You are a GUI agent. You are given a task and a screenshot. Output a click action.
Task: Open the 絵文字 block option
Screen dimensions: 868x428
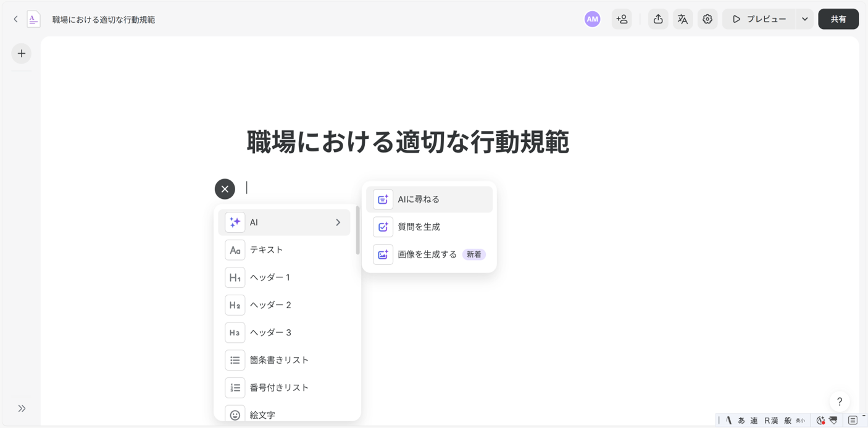click(x=262, y=414)
